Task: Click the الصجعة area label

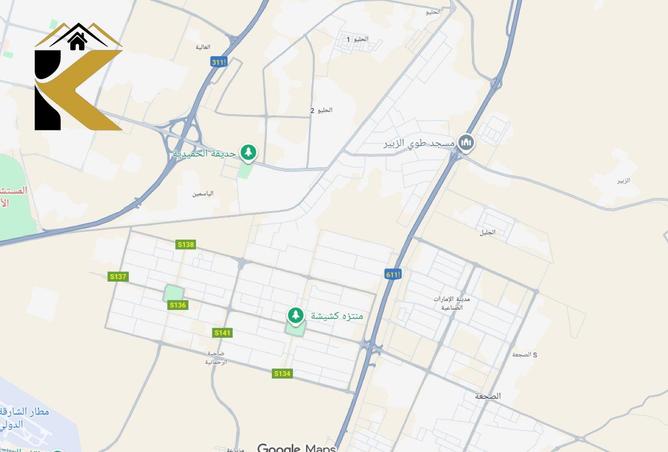Action: pyautogui.click(x=488, y=396)
